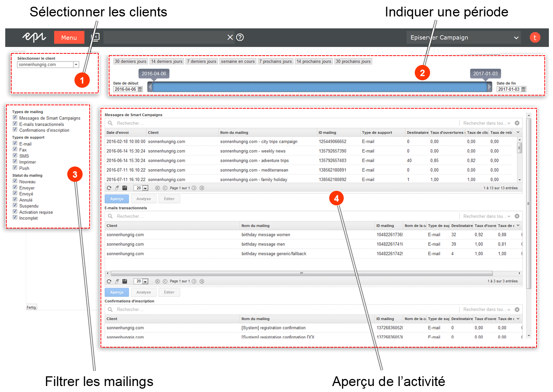Go to next page of Smart Campaigns table
Screen dimensions: 553x392
click(x=194, y=188)
